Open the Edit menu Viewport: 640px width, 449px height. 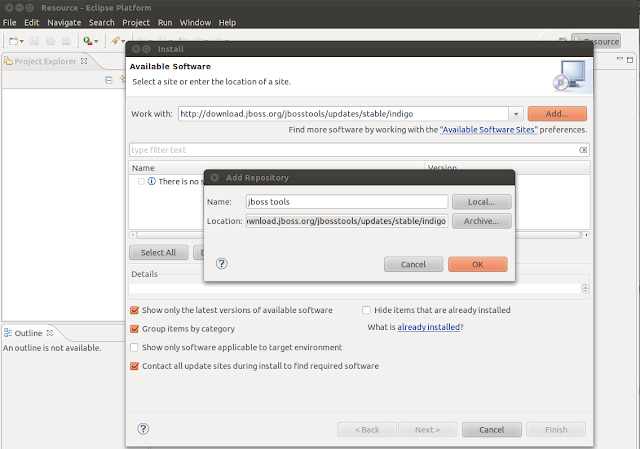[x=31, y=22]
